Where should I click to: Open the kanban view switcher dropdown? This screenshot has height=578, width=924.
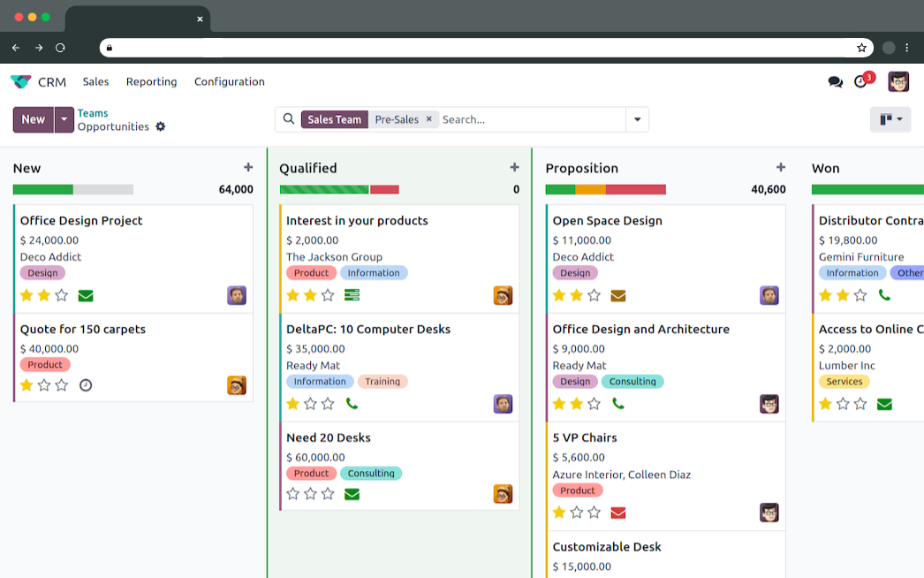(x=890, y=119)
